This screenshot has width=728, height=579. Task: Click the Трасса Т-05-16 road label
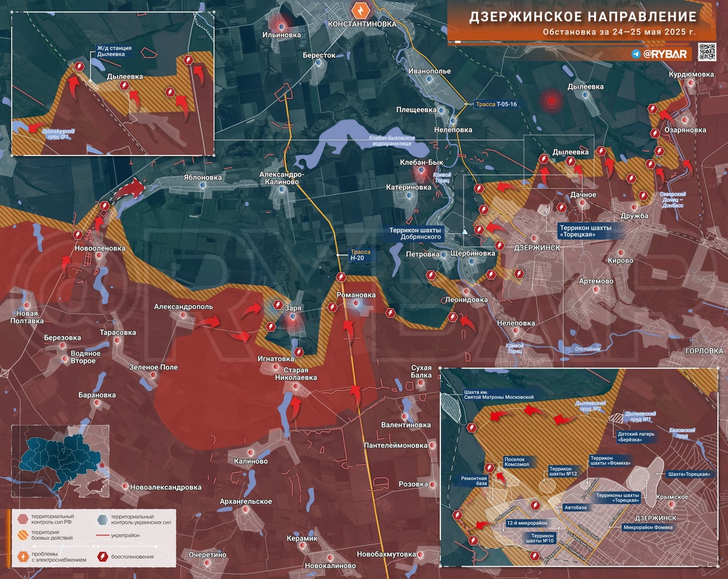click(496, 104)
